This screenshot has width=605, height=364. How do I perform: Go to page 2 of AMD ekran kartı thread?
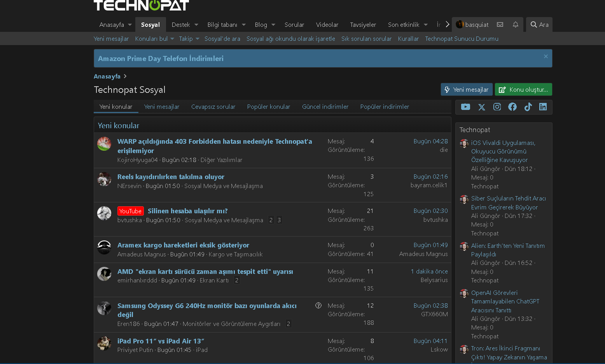point(237,280)
